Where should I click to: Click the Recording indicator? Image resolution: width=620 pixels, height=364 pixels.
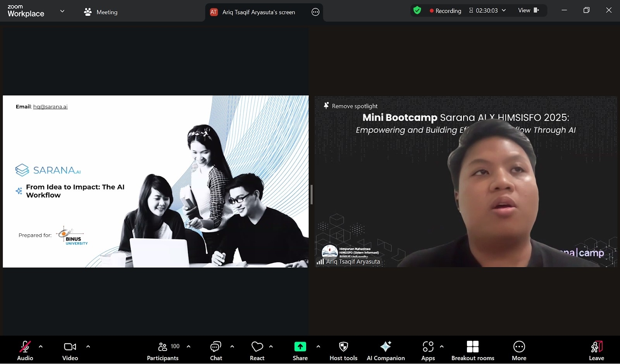(446, 11)
